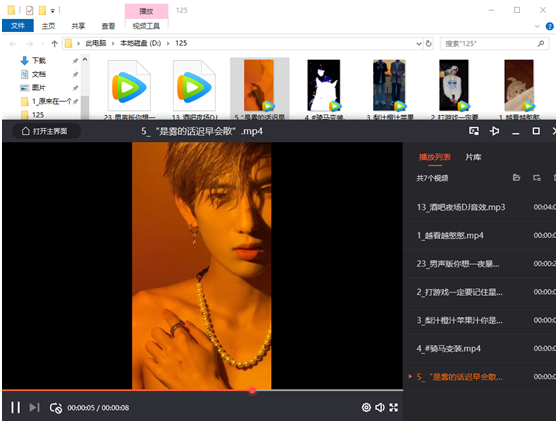This screenshot has height=423, width=558.
Task: Play 13_酒吧夜场DJ音效.mp3 from playlist
Action: coord(479,207)
